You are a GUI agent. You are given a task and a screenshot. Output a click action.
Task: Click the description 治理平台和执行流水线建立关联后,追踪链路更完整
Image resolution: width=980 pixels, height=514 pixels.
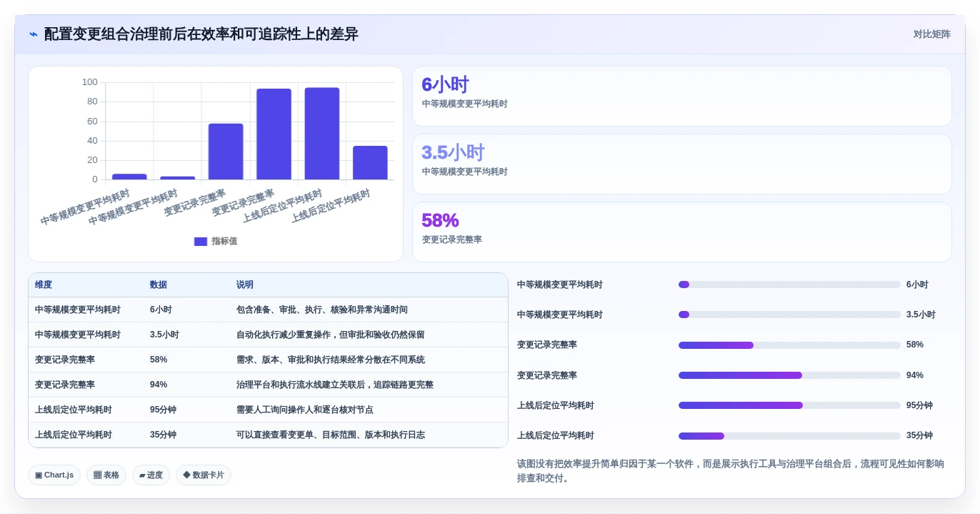coord(335,385)
